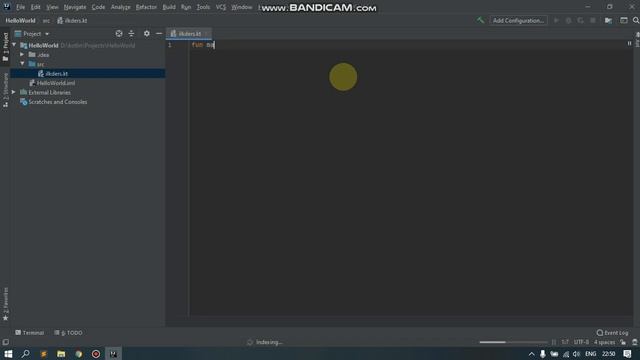Image resolution: width=640 pixels, height=360 pixels.
Task: Open the Project Structure icon
Action: 608,20
